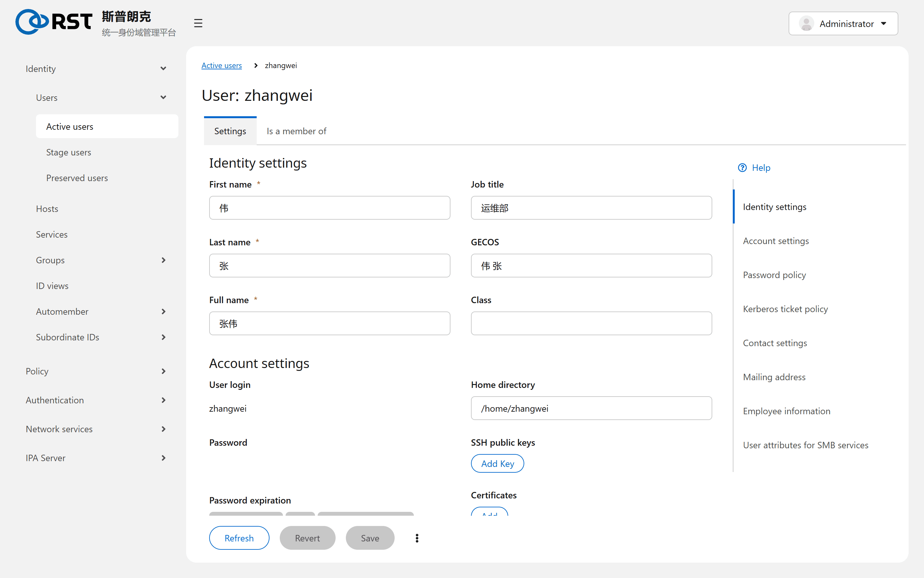924x578 pixels.
Task: Toggle the hamburger navigation menu
Action: pyautogui.click(x=198, y=23)
